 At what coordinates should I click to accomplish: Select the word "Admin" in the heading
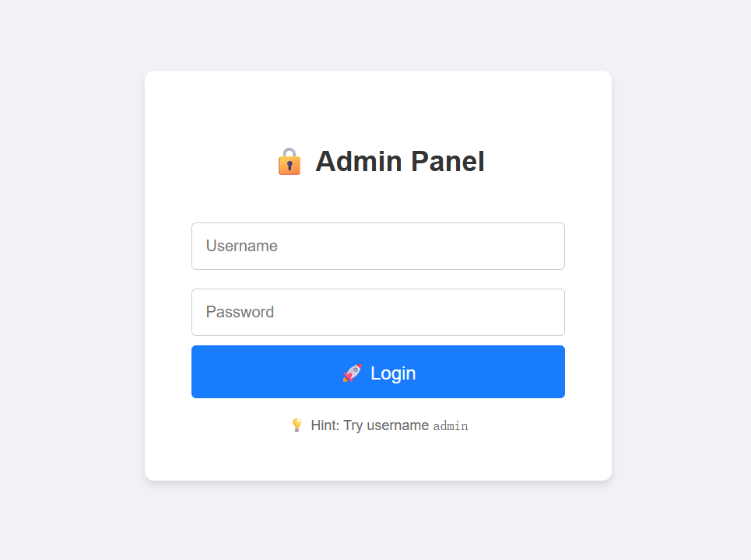click(x=358, y=162)
